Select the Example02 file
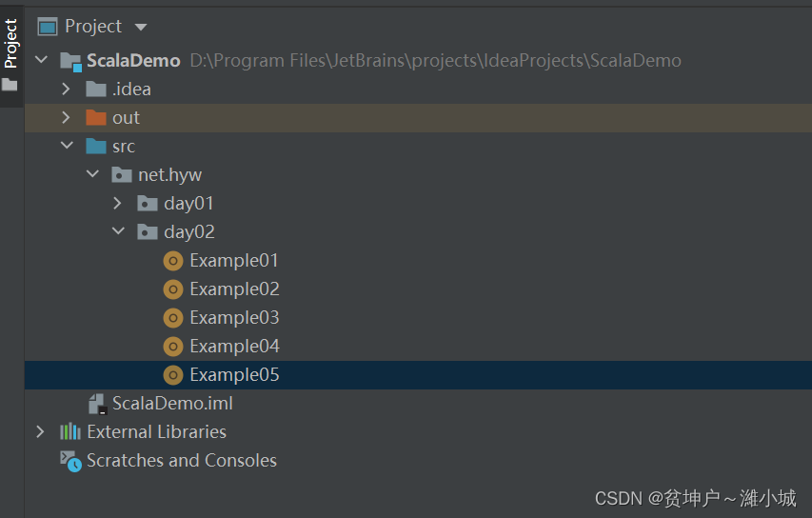The width and height of the screenshot is (812, 518). coord(234,289)
